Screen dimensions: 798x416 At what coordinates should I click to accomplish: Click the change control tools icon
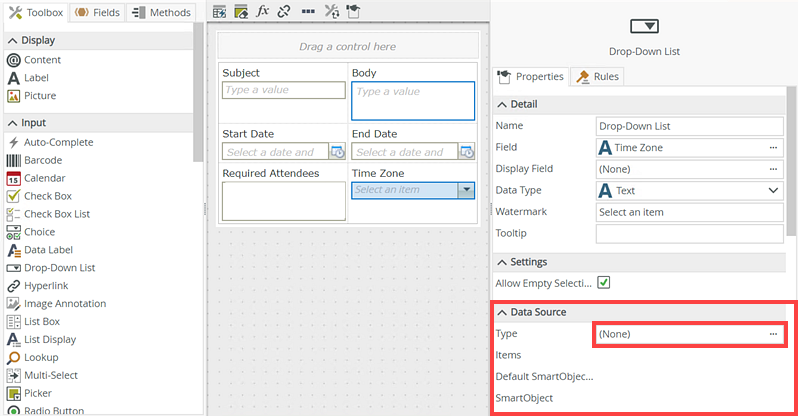tap(332, 12)
